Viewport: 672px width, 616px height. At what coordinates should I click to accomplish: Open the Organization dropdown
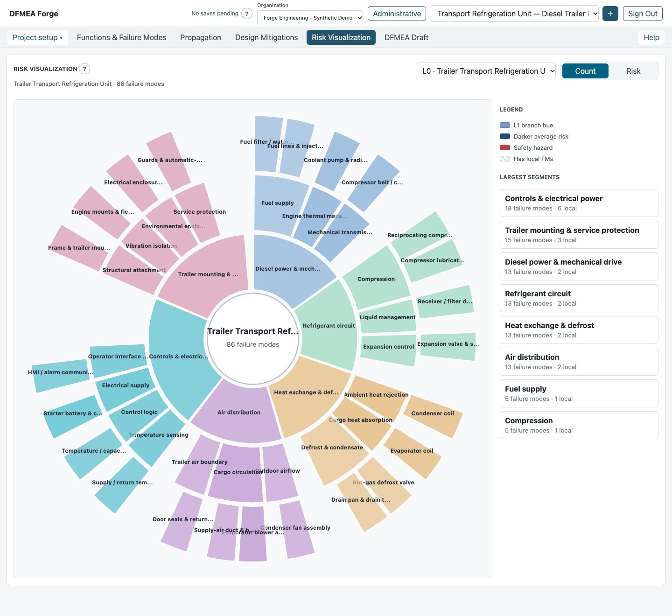(310, 18)
